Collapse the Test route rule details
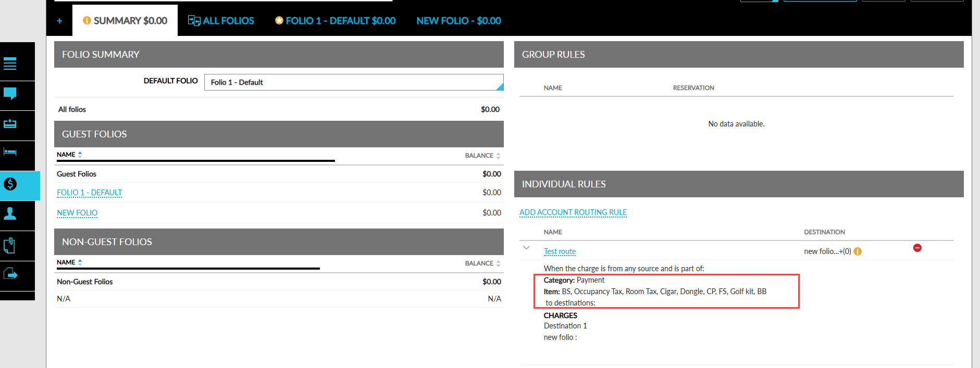 point(526,248)
